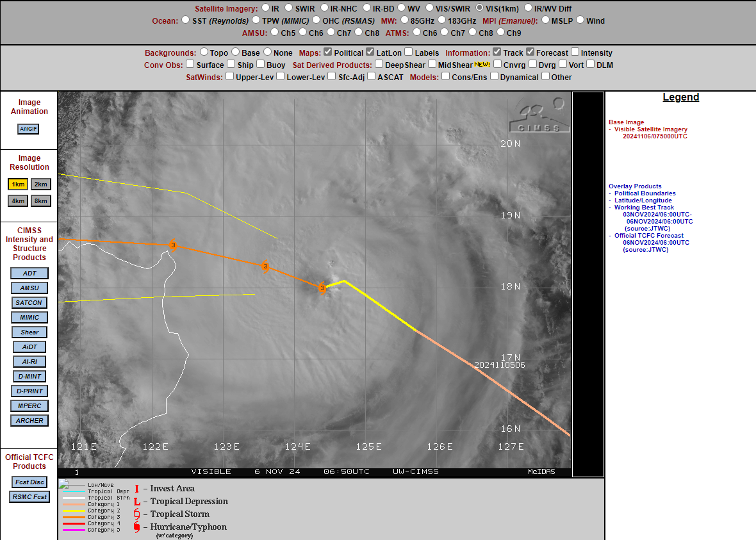The height and width of the screenshot is (540, 756).
Task: Enable Ship observations checkbox
Action: (231, 63)
